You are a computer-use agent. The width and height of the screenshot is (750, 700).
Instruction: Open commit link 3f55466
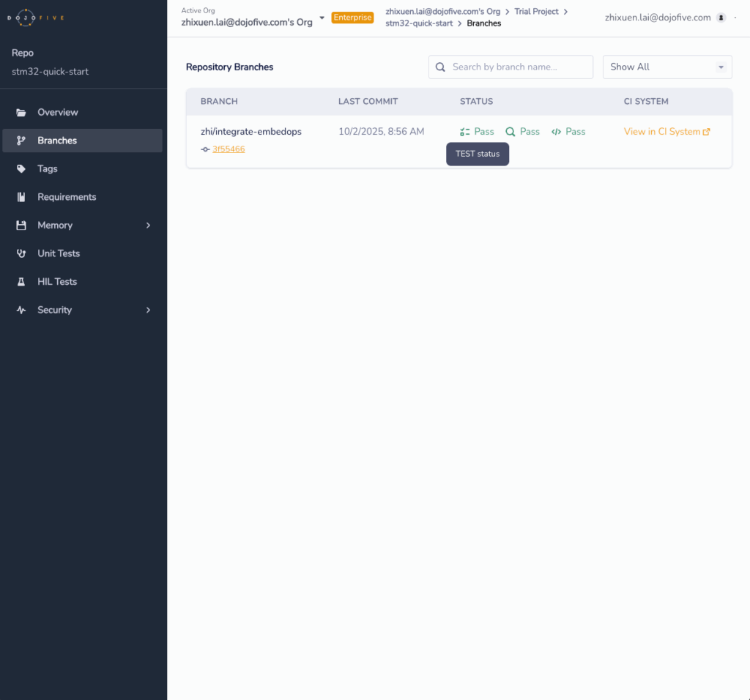point(229,149)
